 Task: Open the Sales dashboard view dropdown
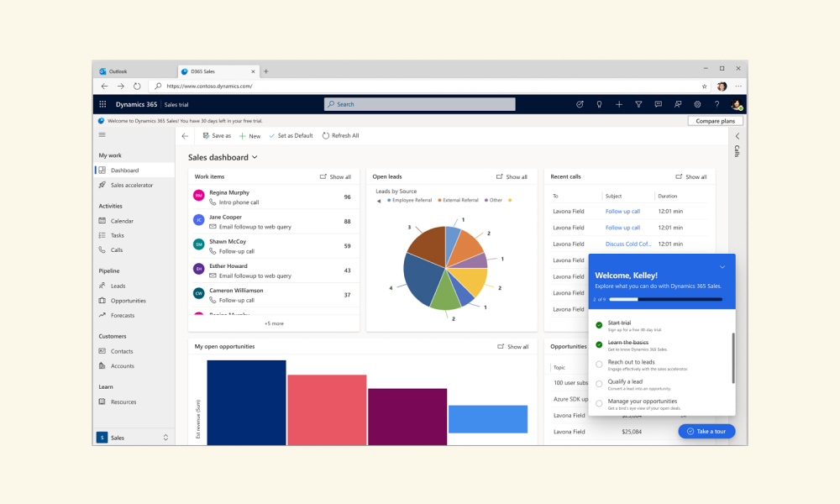pos(255,157)
